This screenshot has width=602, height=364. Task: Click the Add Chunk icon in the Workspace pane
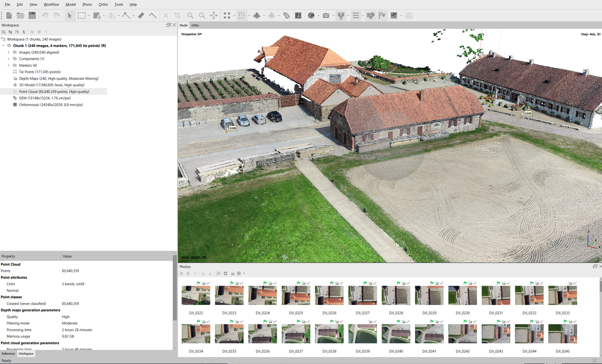point(4,31)
